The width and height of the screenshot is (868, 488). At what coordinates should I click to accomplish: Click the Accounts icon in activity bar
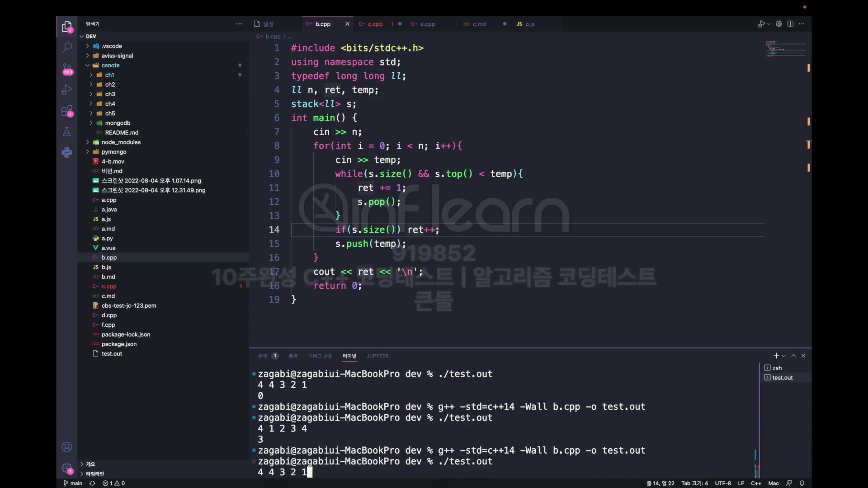[67, 447]
